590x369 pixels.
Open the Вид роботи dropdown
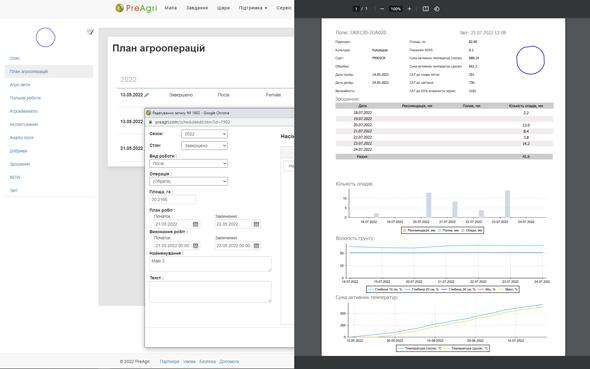pyautogui.click(x=189, y=164)
